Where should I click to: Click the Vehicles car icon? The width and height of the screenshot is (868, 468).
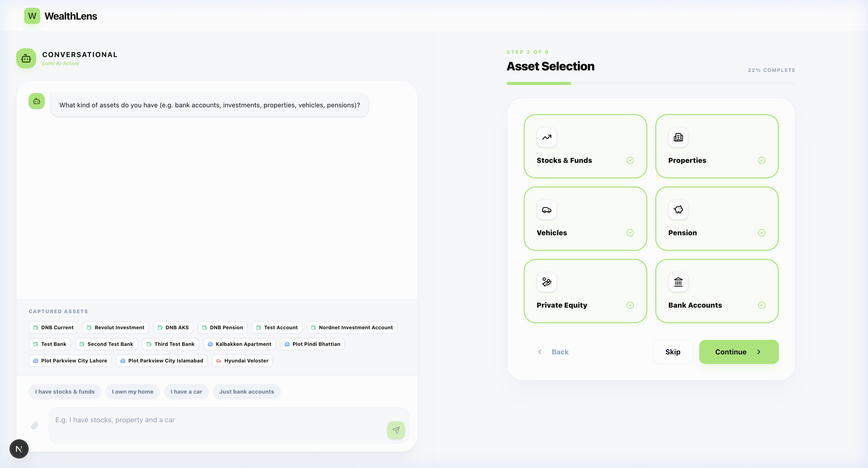point(547,210)
